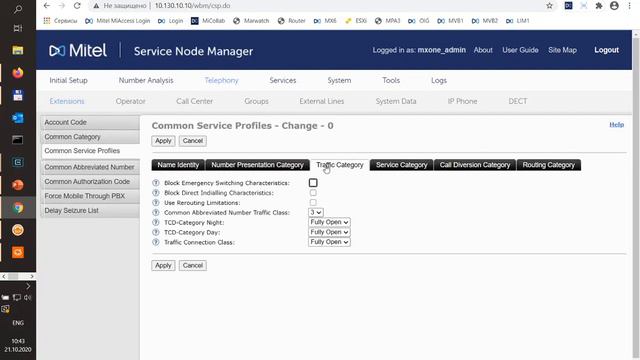Image resolution: width=640 pixels, height=360 pixels.
Task: Switch to Chrome on the taskbar
Action: pyautogui.click(x=18, y=208)
